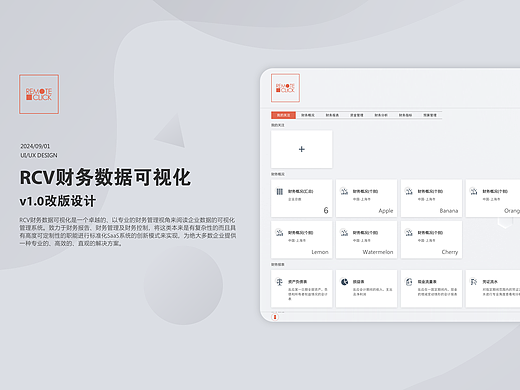Image resolution: width=520 pixels, height=390 pixels.
Task: Click the RCV财务数据可视化 headline
Action: [105, 177]
